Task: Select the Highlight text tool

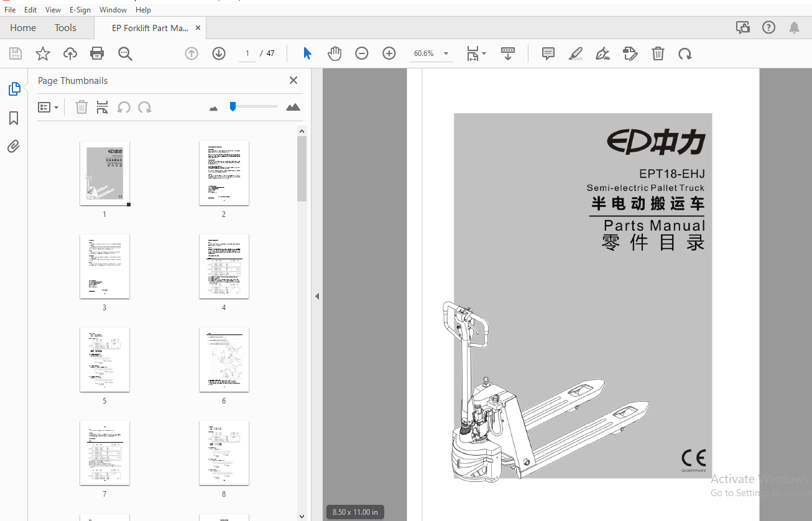Action: (x=576, y=53)
